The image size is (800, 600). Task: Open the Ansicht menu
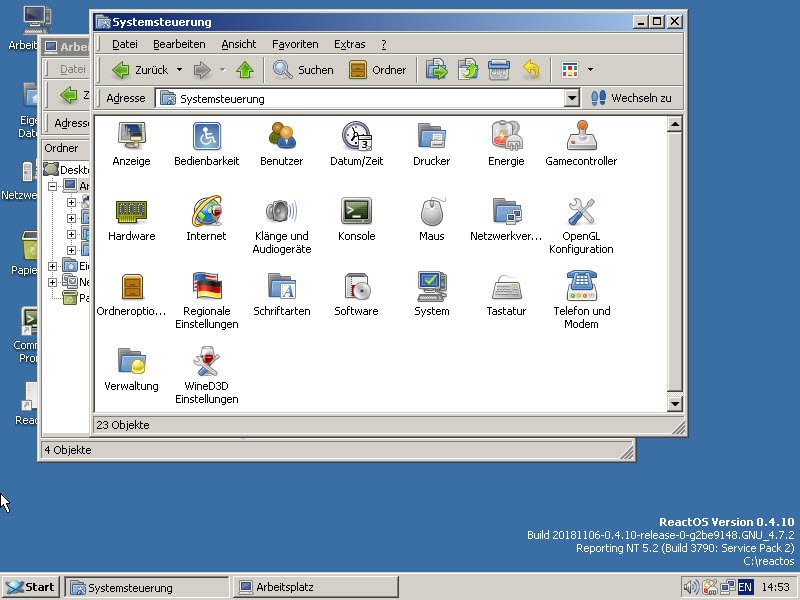(x=238, y=44)
